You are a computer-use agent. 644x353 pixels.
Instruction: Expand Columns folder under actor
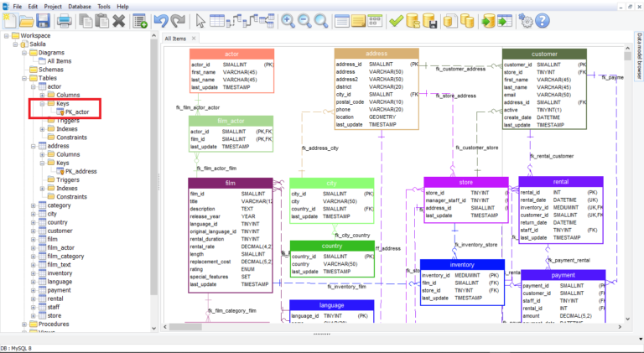coord(42,95)
